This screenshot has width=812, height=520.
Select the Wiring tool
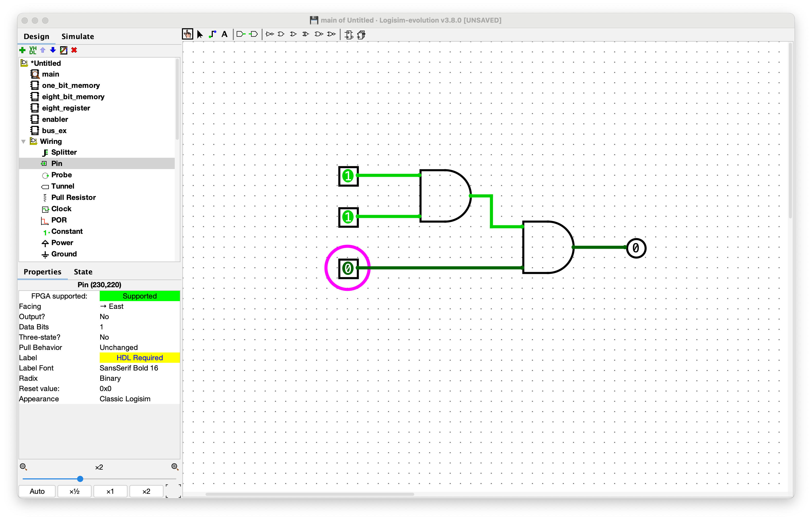click(x=212, y=34)
